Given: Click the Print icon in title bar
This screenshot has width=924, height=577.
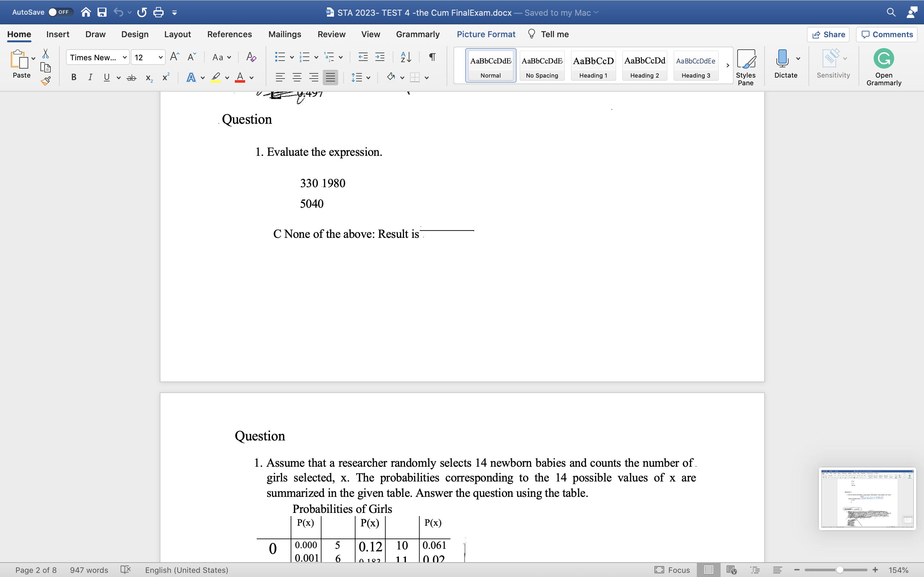Looking at the screenshot, I should pyautogui.click(x=158, y=13).
